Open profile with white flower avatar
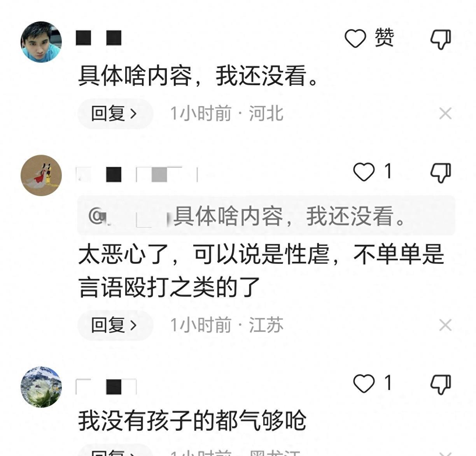476x456 pixels. [x=41, y=387]
